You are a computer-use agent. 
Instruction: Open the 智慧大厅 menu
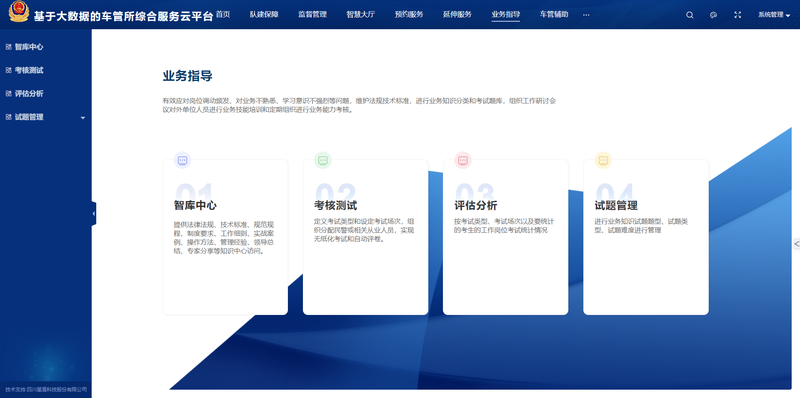(361, 14)
